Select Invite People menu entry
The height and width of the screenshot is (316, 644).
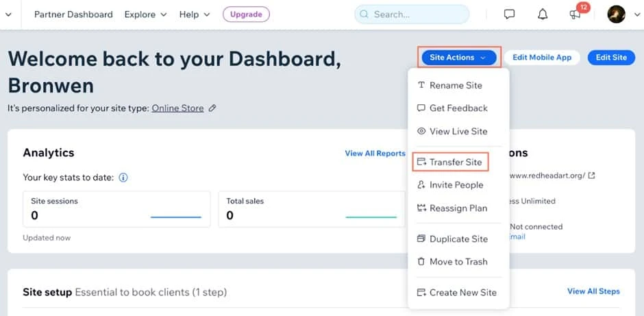click(x=456, y=185)
